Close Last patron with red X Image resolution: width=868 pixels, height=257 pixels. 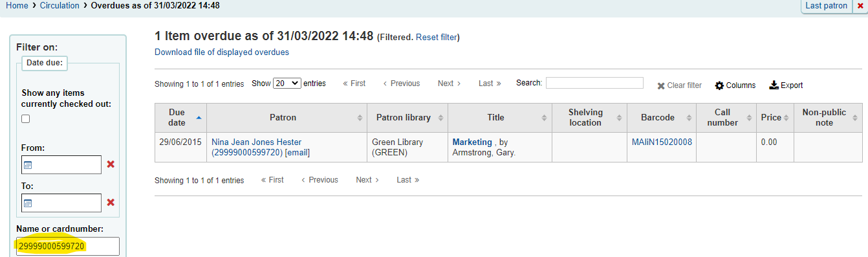point(860,6)
